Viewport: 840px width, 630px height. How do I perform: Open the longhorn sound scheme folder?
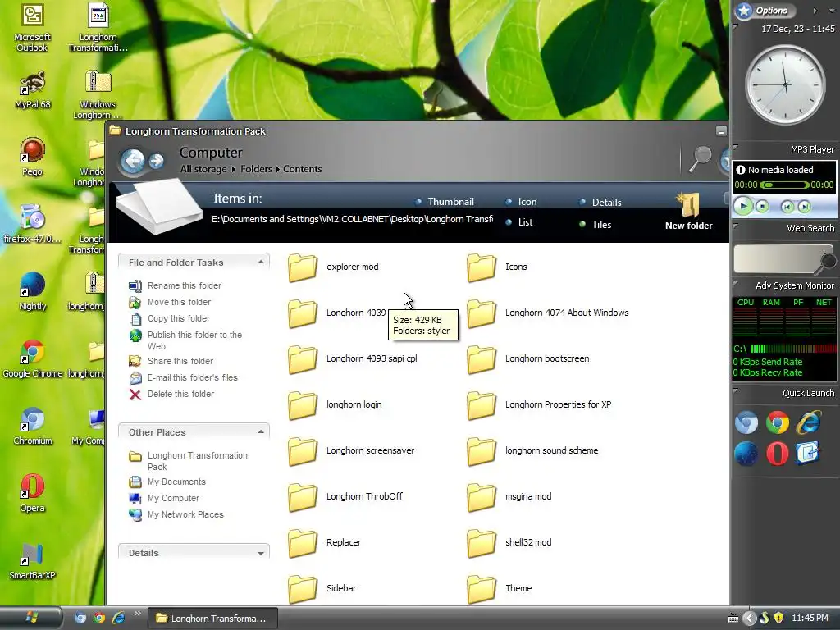pos(532,451)
